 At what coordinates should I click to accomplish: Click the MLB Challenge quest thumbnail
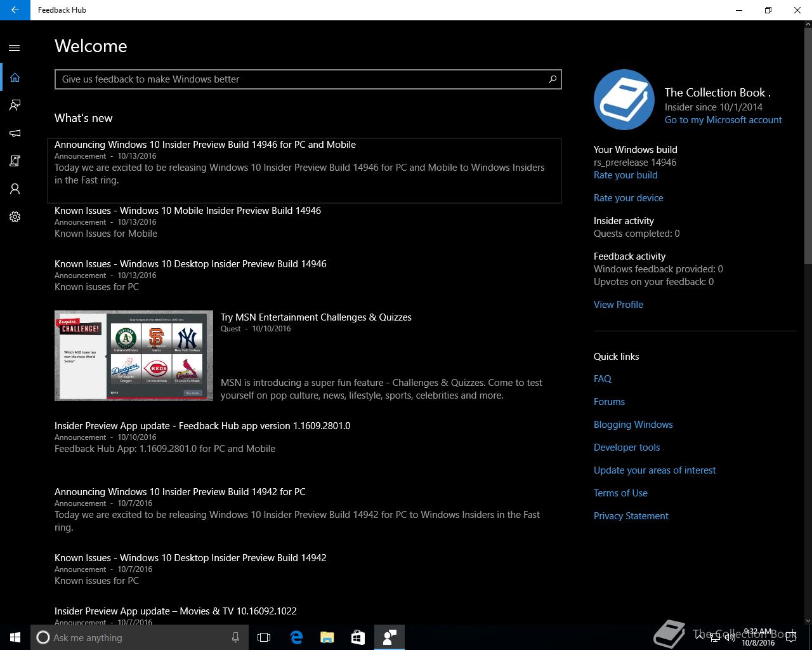click(x=134, y=355)
